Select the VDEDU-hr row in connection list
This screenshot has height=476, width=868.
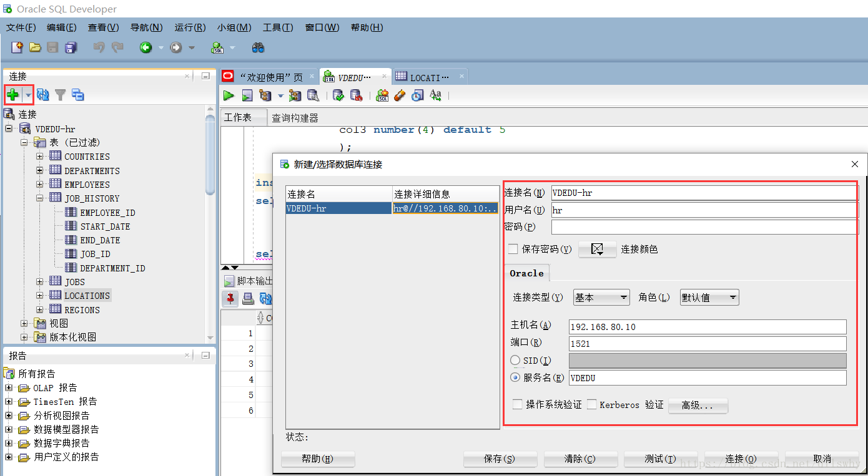(x=392, y=208)
